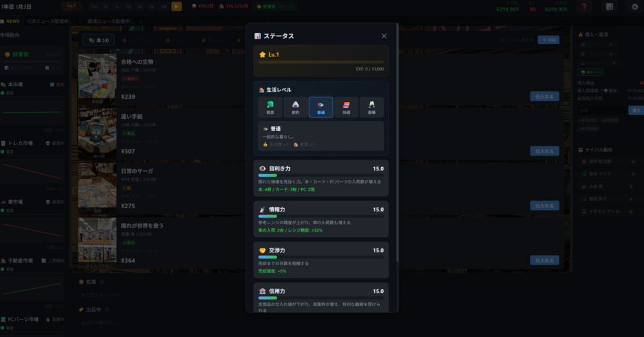
Task: Select the 節約 living level option
Action: 295,107
